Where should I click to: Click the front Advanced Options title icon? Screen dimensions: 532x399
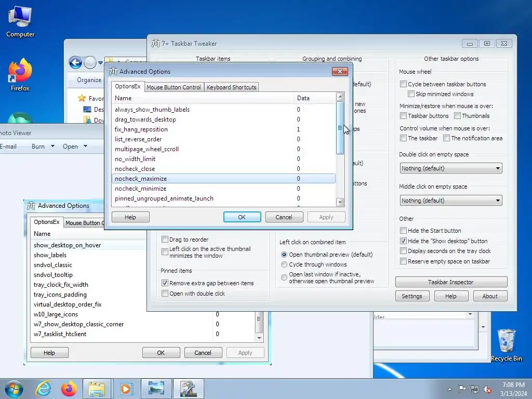pos(113,72)
